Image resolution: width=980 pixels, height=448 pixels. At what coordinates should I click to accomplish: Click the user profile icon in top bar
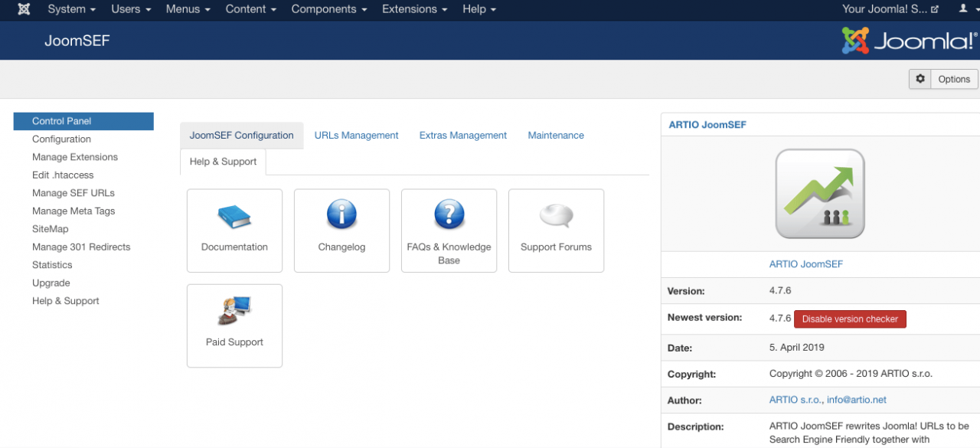click(x=963, y=8)
